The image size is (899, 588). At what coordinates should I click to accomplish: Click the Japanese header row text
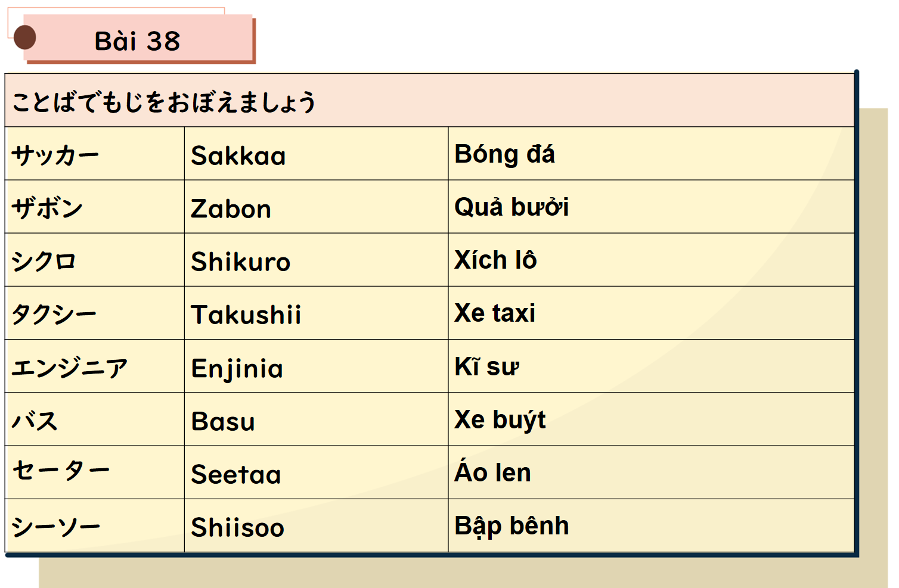coord(164,102)
